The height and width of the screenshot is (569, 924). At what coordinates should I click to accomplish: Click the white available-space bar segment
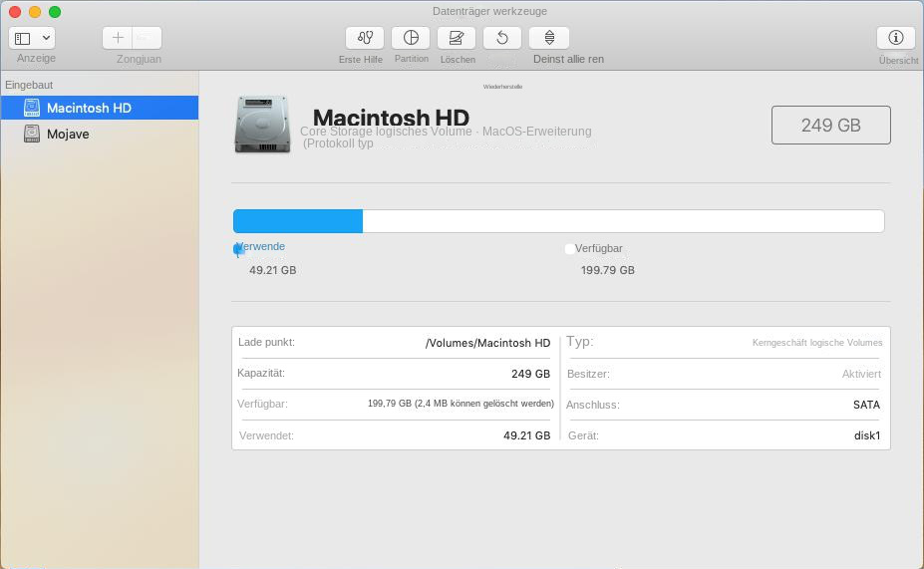pos(623,221)
